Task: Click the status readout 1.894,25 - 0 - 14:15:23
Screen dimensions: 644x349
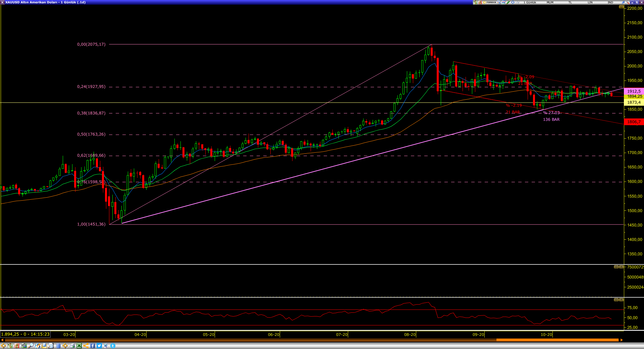Action: tap(25, 334)
